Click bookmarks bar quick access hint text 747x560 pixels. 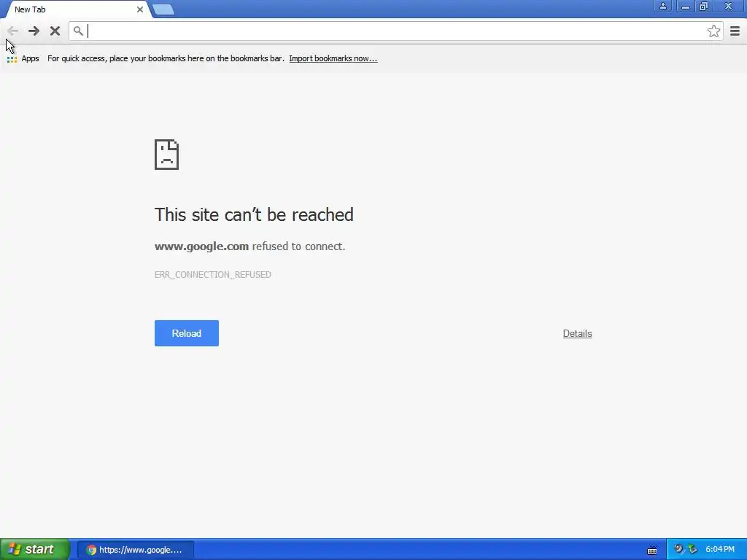point(166,58)
